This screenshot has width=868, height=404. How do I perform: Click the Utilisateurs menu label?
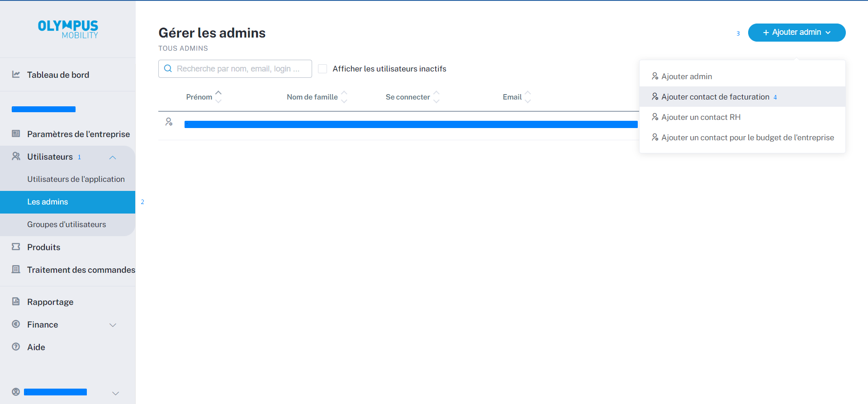tap(50, 157)
